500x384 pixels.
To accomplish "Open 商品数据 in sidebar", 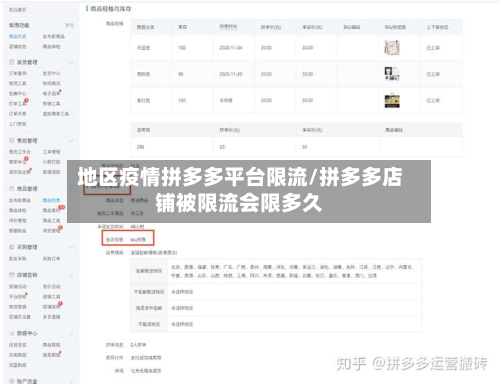I will [x=51, y=345].
